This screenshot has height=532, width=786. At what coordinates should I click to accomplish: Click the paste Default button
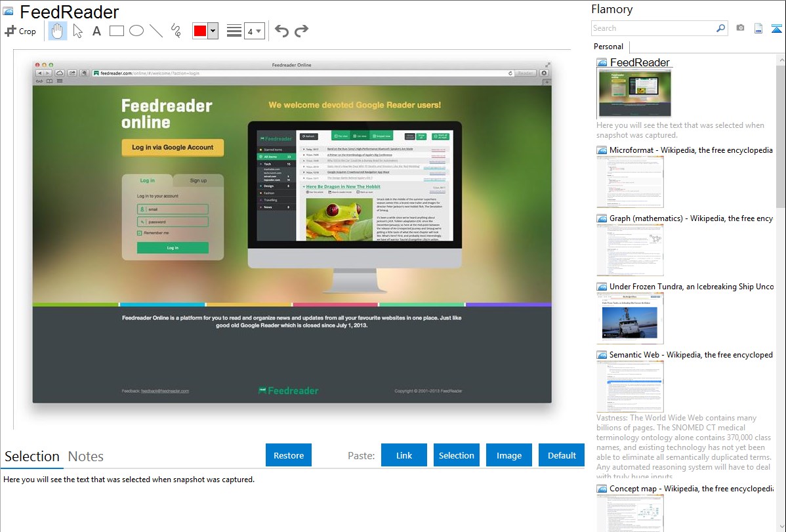tap(562, 455)
